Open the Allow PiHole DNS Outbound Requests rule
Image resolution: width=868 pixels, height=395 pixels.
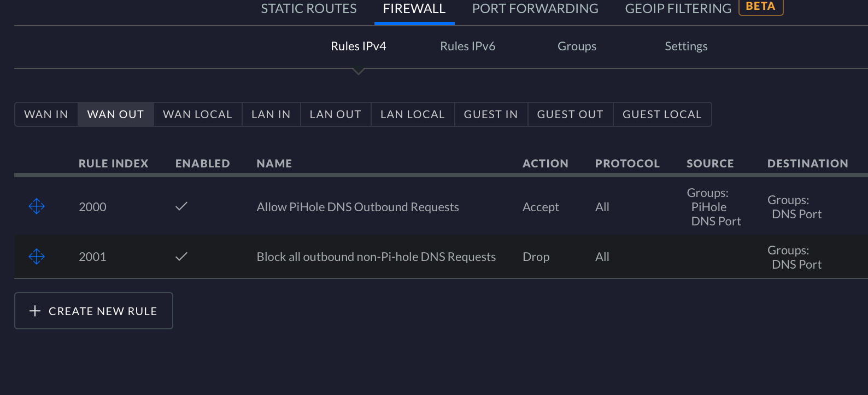click(357, 207)
